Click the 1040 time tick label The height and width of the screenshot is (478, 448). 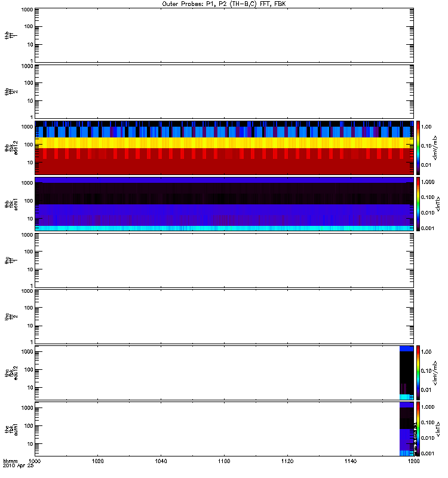tap(161, 461)
